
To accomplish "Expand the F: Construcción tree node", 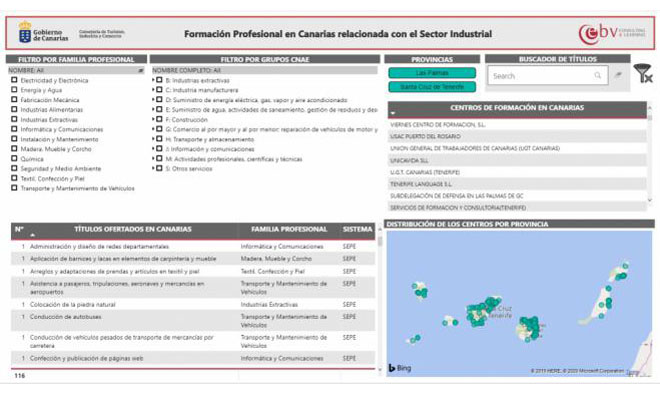I will (x=155, y=119).
